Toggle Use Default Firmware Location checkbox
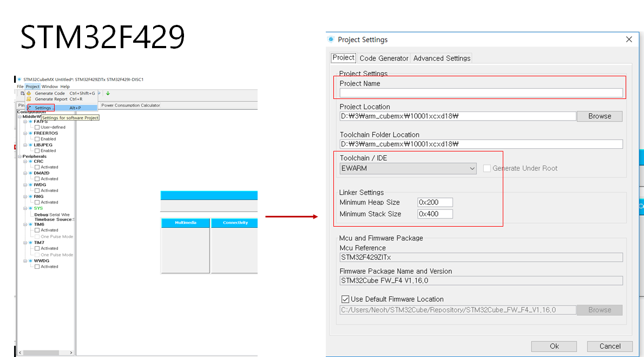 point(345,299)
